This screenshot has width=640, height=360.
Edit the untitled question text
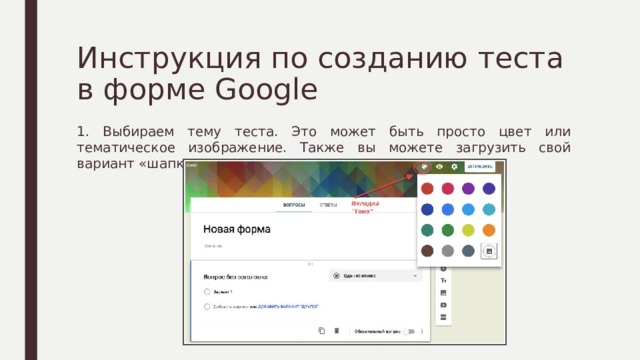(x=236, y=277)
